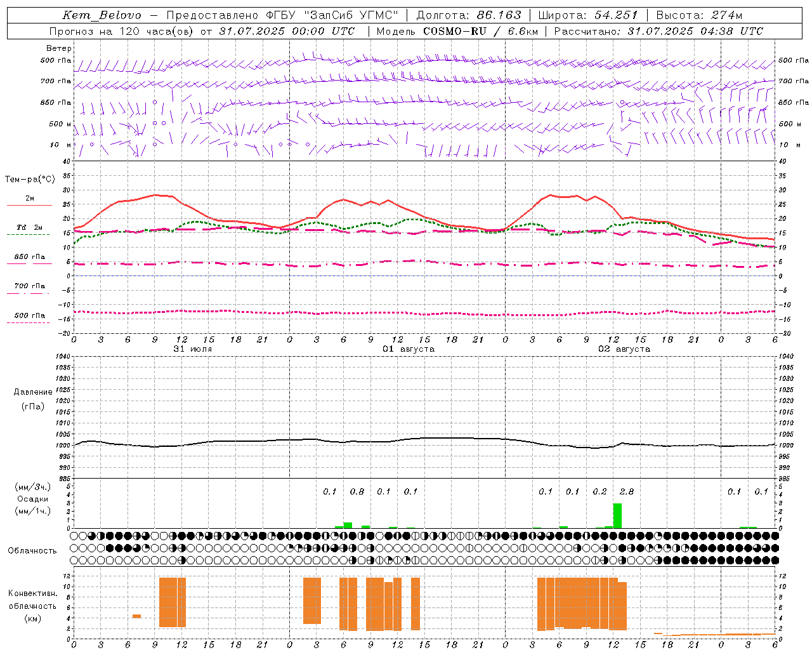Click the station name Kem_Belovo in the header
The width and height of the screenshot is (812, 650).
tap(101, 15)
